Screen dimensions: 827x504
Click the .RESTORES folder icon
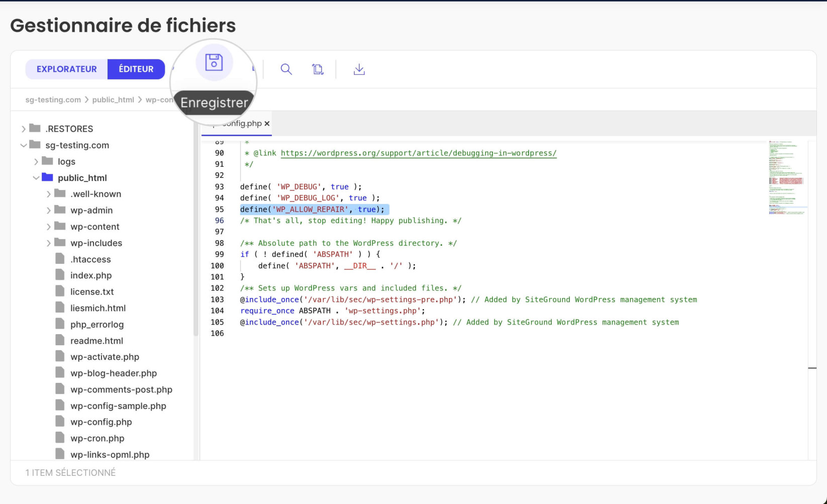(35, 128)
